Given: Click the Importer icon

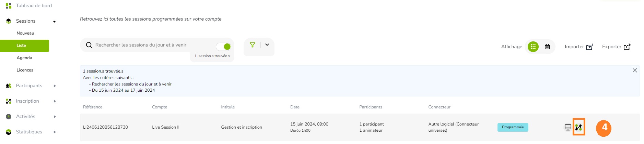Looking at the screenshot, I should pyautogui.click(x=590, y=47).
